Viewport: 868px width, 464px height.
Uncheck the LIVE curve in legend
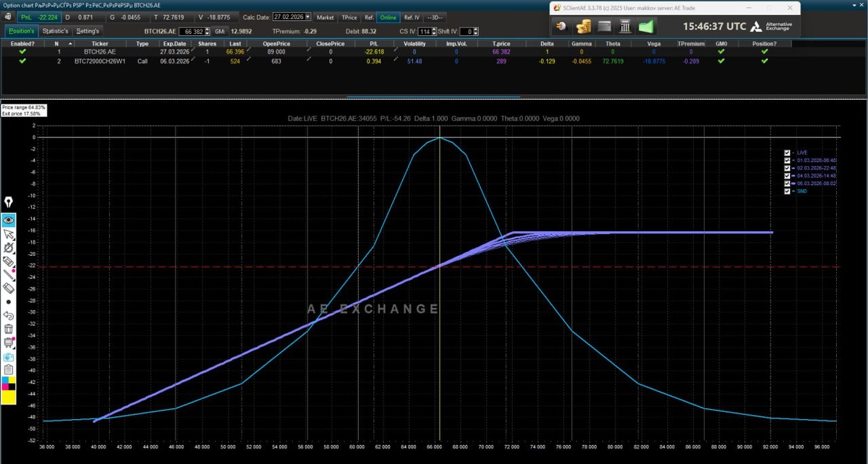[787, 152]
